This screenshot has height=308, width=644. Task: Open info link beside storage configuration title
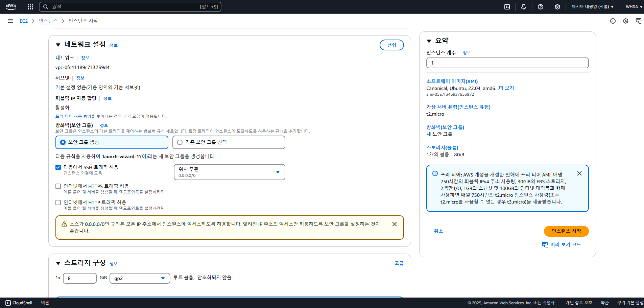coord(114,264)
